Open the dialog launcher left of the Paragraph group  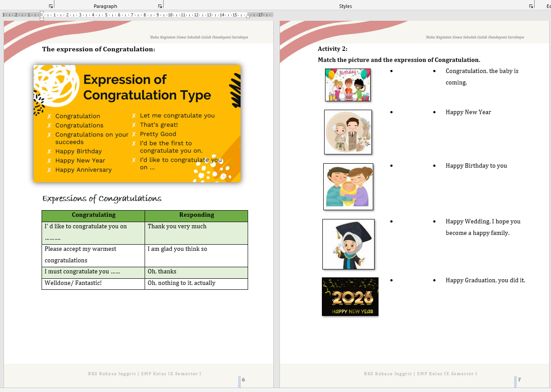[x=51, y=6]
